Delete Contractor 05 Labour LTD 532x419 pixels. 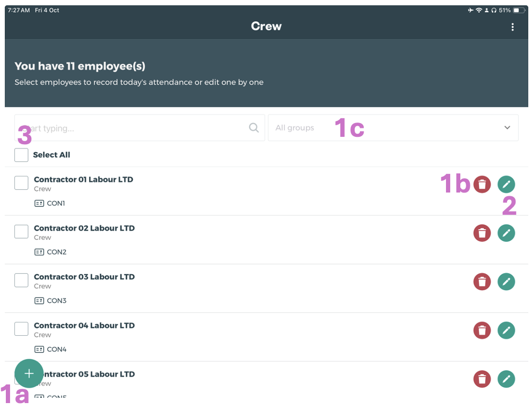[x=482, y=379]
